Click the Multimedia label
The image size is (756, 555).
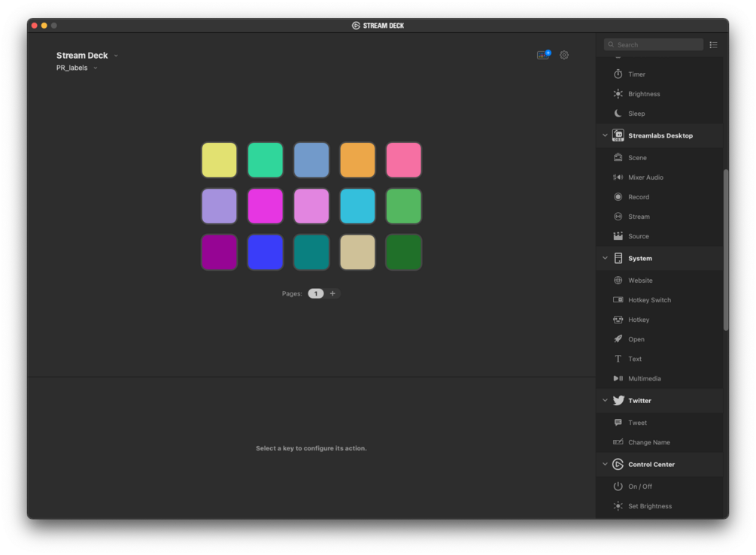pos(644,378)
